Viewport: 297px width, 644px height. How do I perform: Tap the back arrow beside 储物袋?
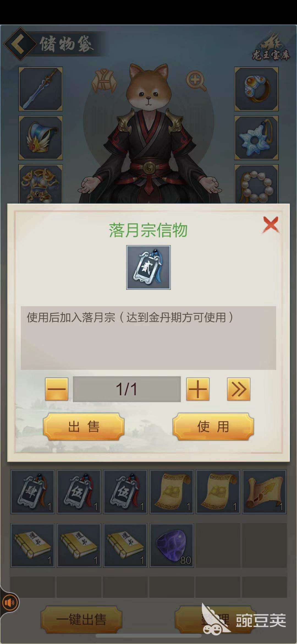[x=19, y=44]
